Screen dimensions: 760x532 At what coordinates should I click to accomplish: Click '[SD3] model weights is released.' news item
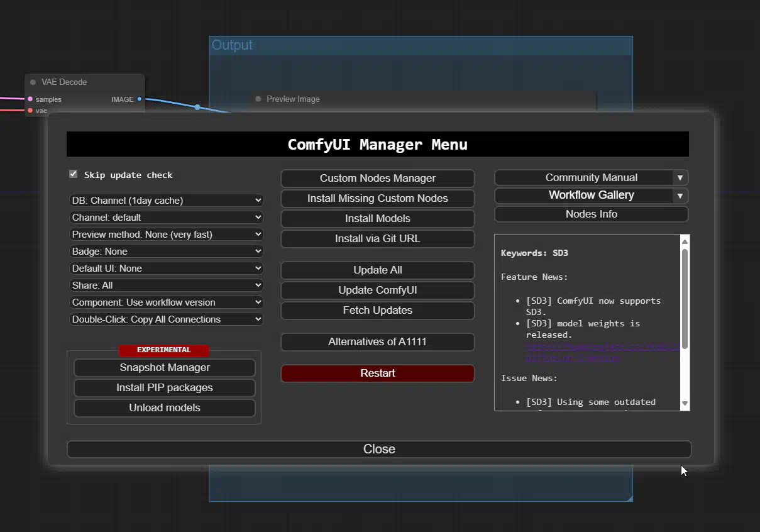pyautogui.click(x=583, y=329)
